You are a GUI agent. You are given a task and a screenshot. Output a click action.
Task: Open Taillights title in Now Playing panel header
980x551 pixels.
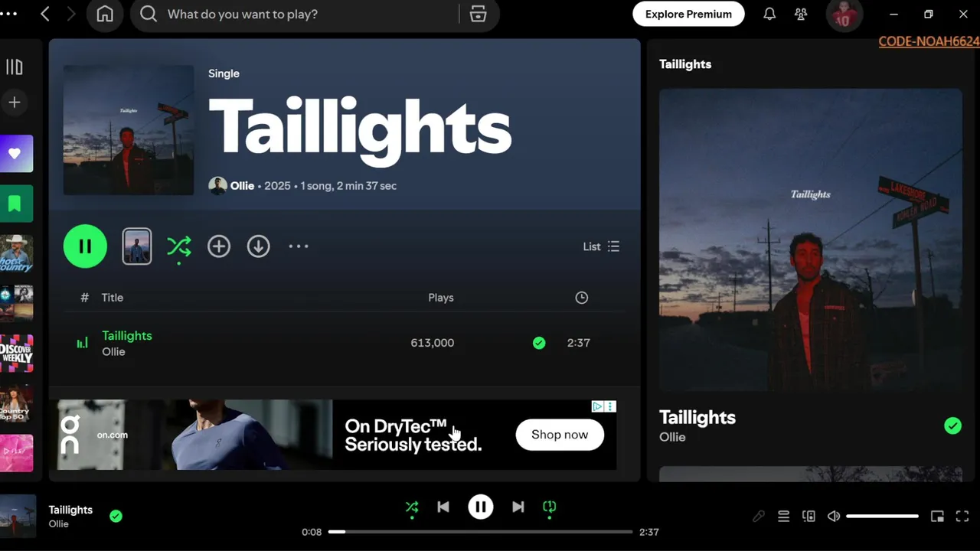click(x=685, y=64)
